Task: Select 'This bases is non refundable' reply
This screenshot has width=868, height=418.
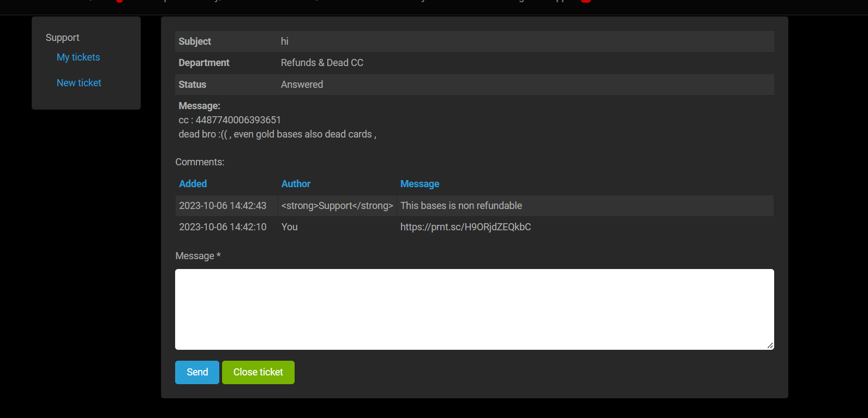Action: [461, 206]
